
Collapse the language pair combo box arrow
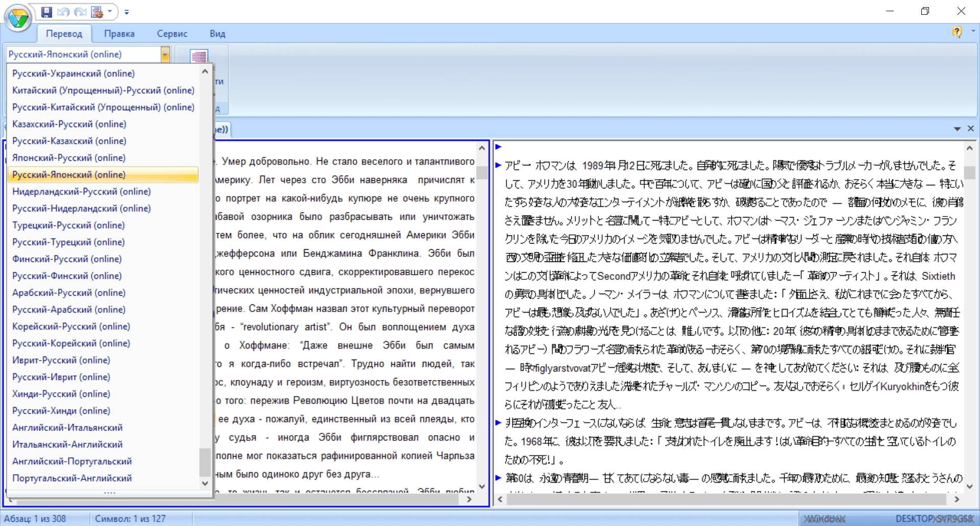point(165,54)
